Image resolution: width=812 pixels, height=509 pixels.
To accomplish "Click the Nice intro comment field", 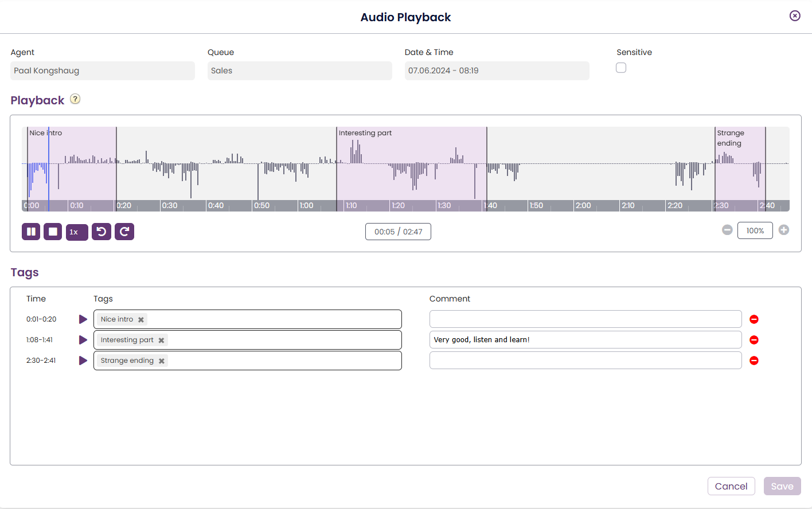I will coord(585,319).
